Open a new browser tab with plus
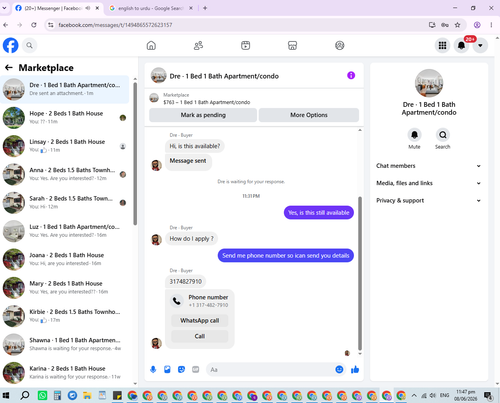The height and width of the screenshot is (403, 500). pos(205,8)
